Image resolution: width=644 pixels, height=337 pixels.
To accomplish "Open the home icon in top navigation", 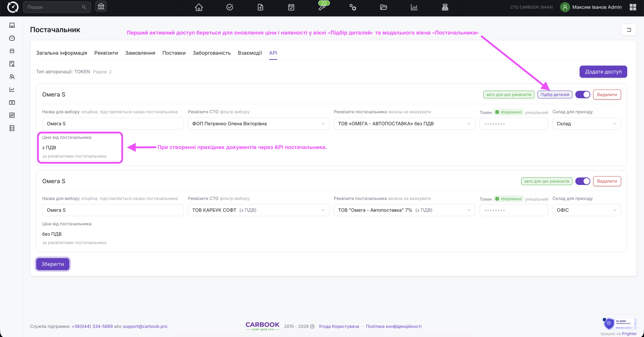I will pos(199,7).
